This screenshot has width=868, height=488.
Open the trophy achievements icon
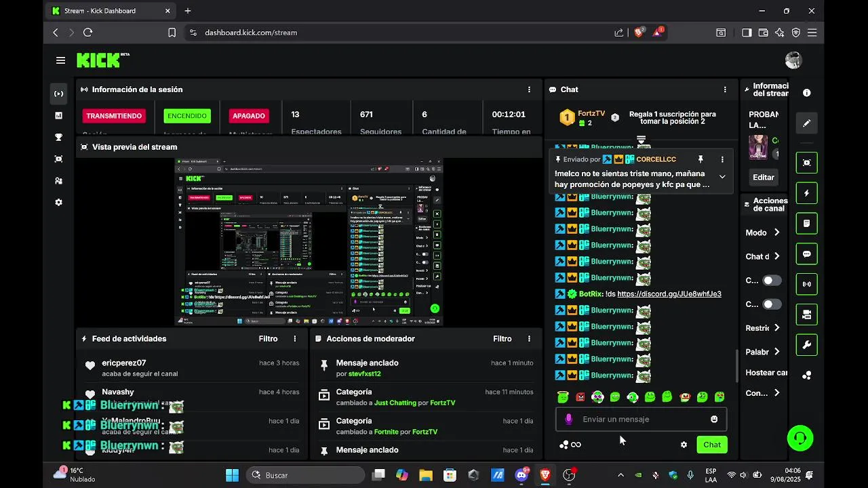[x=58, y=137]
